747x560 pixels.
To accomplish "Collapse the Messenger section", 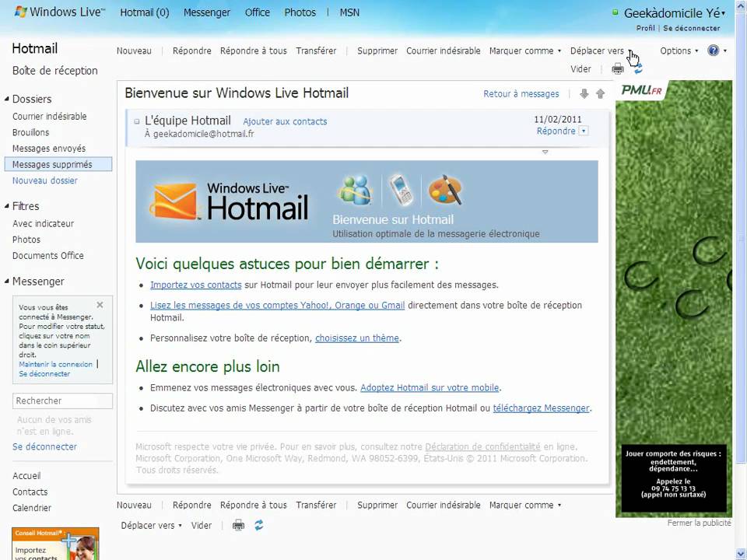I will click(7, 282).
